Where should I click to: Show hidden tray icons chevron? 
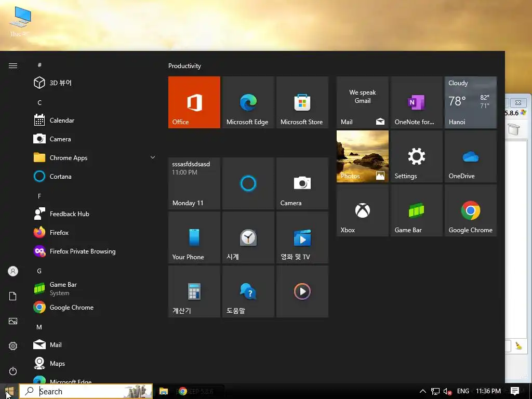click(x=423, y=391)
